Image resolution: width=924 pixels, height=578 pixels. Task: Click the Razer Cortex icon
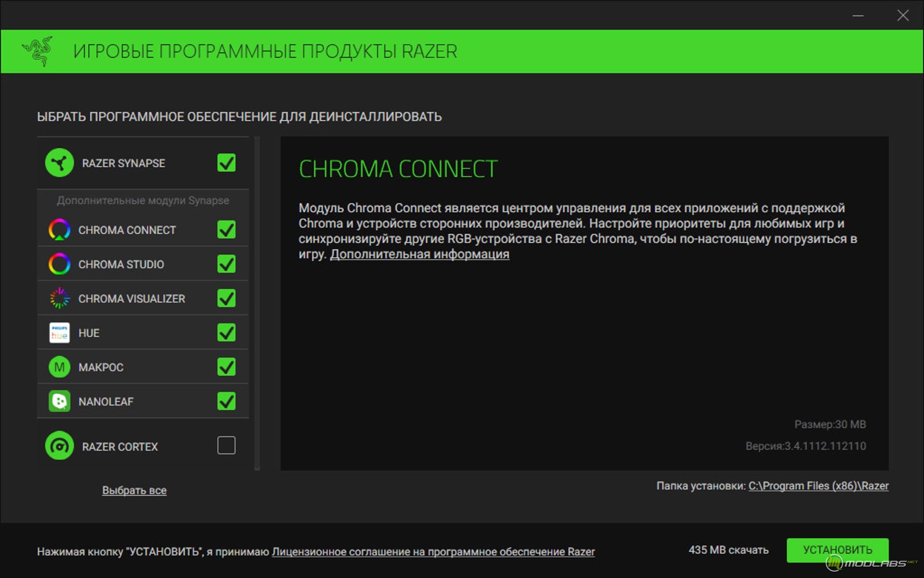tap(60, 446)
